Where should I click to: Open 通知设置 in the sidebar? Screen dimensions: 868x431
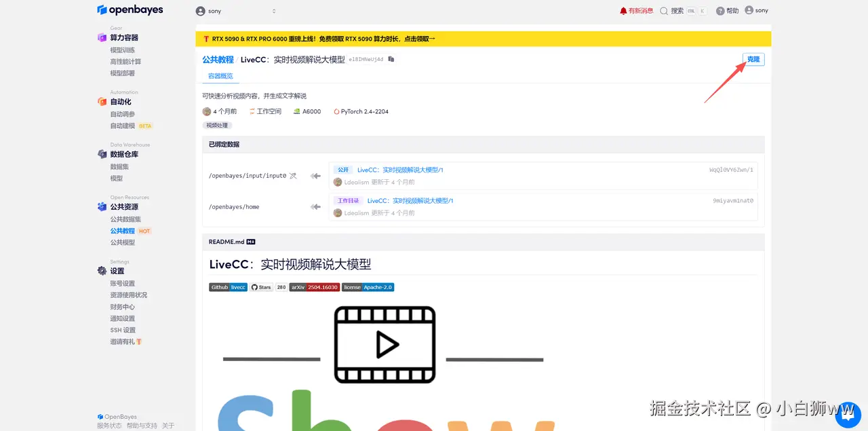tap(123, 318)
